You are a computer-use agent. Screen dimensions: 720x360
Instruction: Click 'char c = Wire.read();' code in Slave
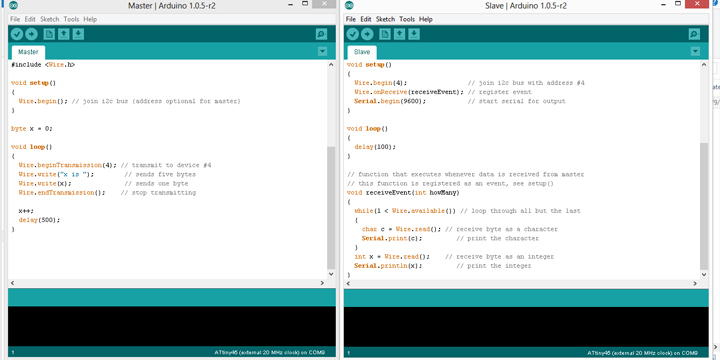[x=401, y=229]
